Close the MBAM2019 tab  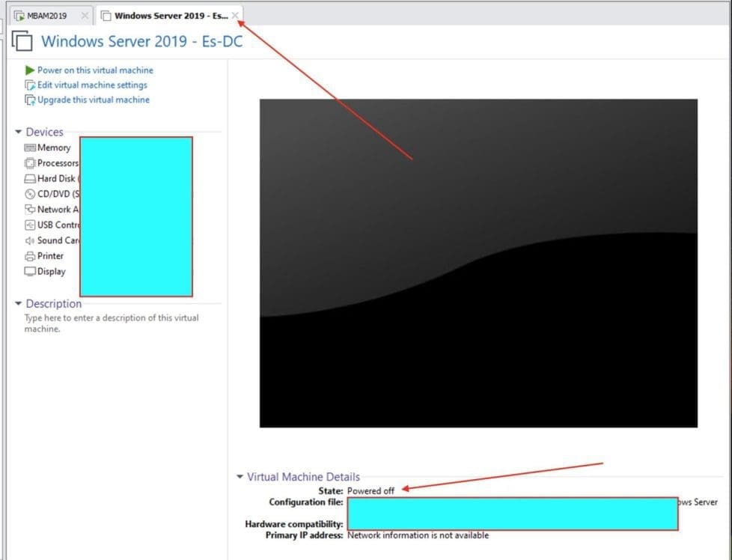[x=85, y=16]
